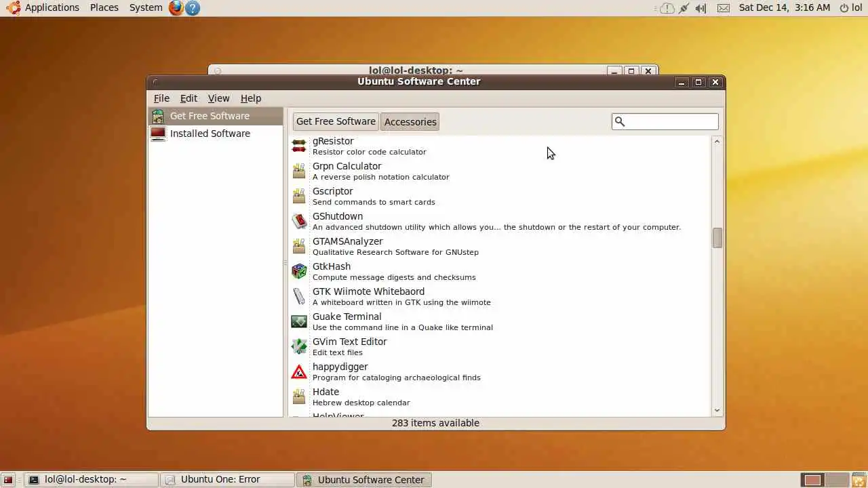Select the Guake Terminal entry name
Viewport: 868px width, 488px height.
point(347,317)
